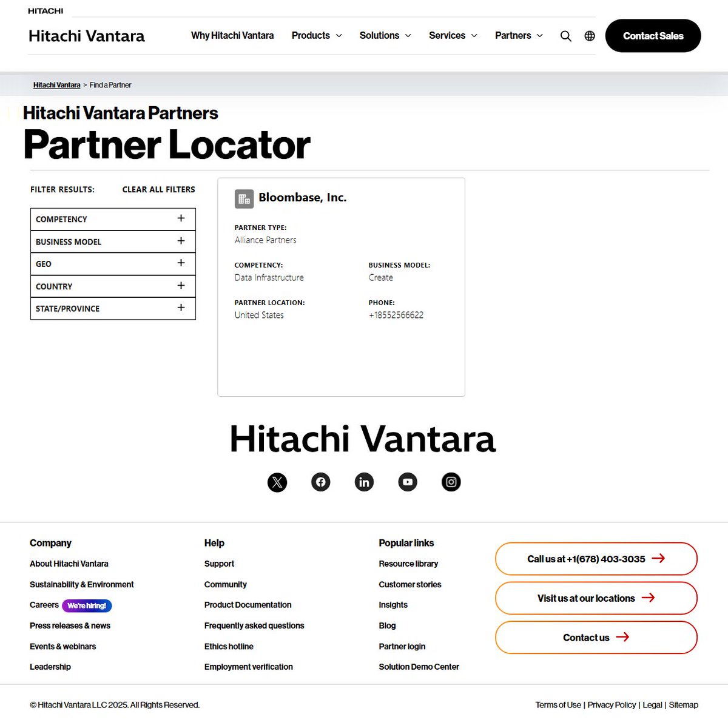Open Press releases & news
This screenshot has width=728, height=728.
coord(70,625)
